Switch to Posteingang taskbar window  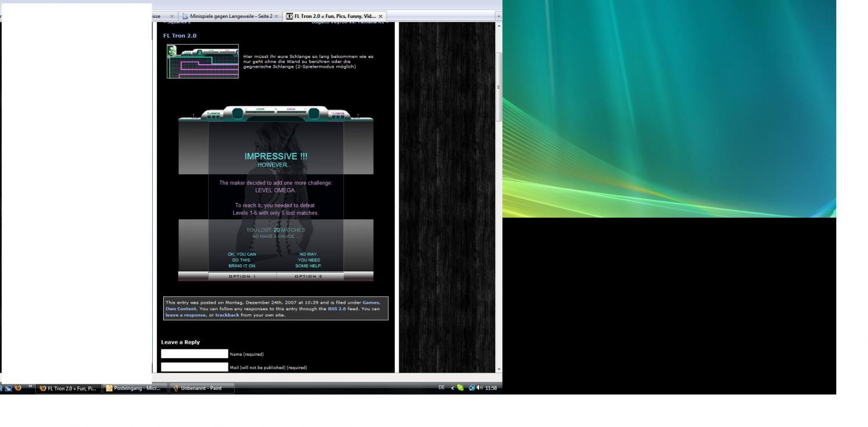pyautogui.click(x=134, y=388)
